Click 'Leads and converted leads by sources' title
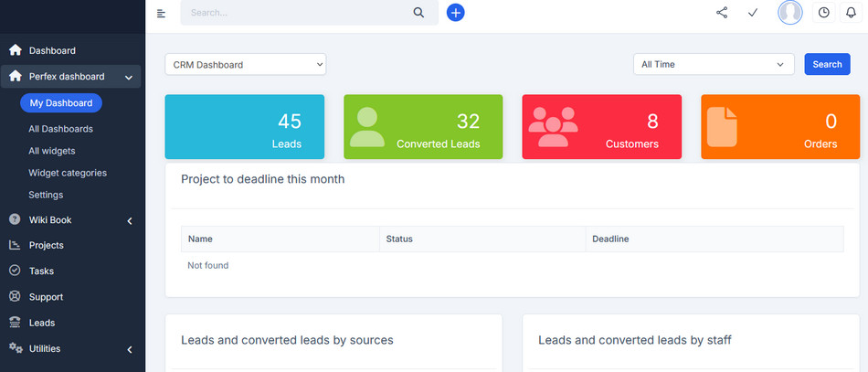Image resolution: width=868 pixels, height=372 pixels. click(287, 340)
